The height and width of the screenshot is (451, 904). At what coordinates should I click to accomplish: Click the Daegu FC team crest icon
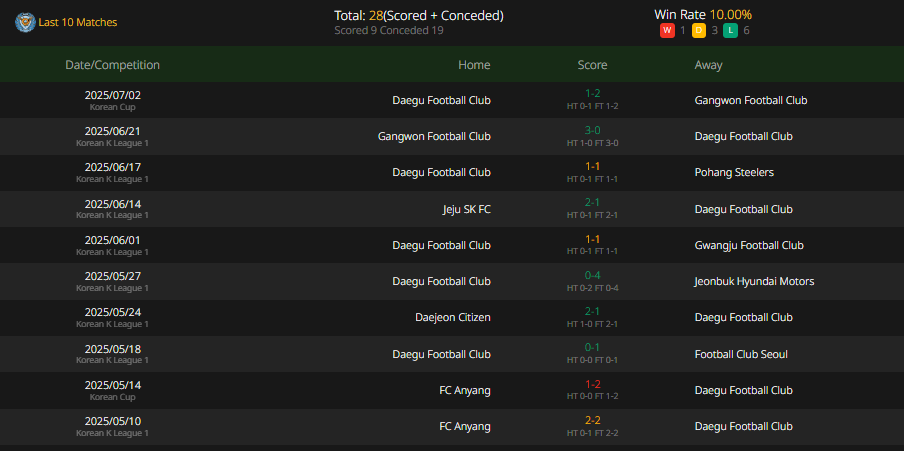pos(25,22)
